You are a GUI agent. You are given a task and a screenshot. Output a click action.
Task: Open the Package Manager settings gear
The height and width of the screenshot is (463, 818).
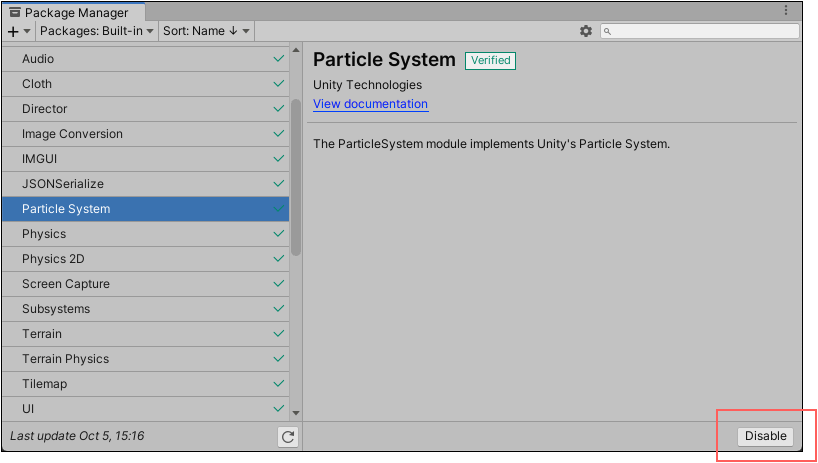tap(586, 31)
